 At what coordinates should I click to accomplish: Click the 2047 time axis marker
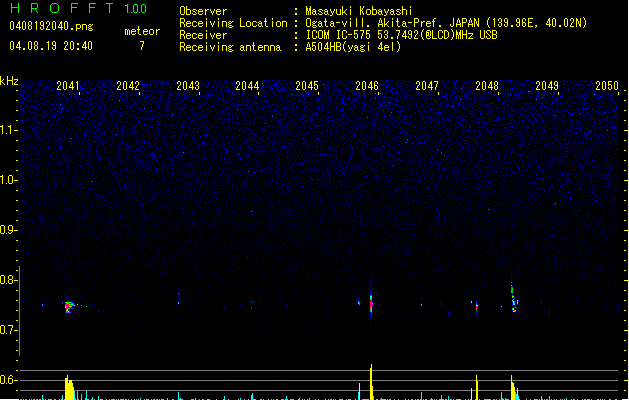point(427,86)
